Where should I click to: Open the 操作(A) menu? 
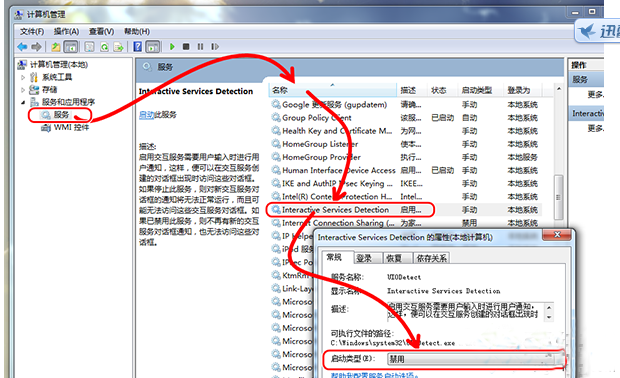pyautogui.click(x=66, y=31)
